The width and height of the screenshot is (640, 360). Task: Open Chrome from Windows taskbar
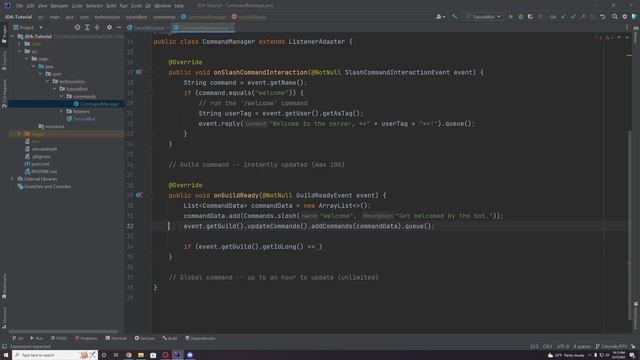tap(129, 355)
